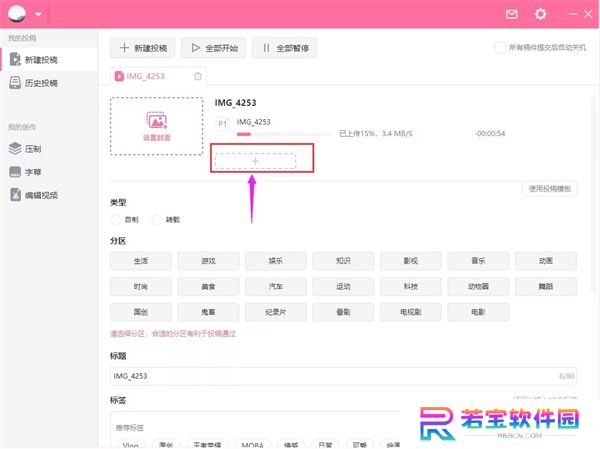This screenshot has height=449, width=600.
Task: Open the mail messages icon
Action: (512, 14)
